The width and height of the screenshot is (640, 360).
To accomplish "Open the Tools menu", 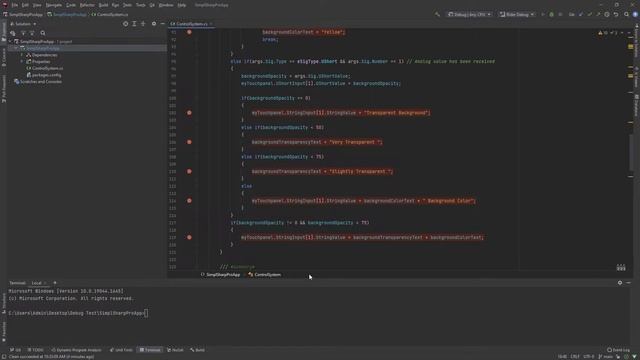I will point(140,5).
